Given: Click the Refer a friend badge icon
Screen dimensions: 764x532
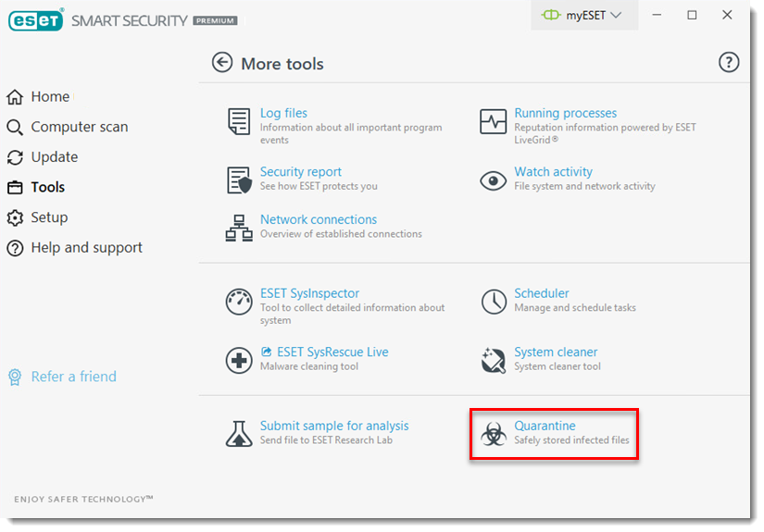Looking at the screenshot, I should tap(15, 377).
